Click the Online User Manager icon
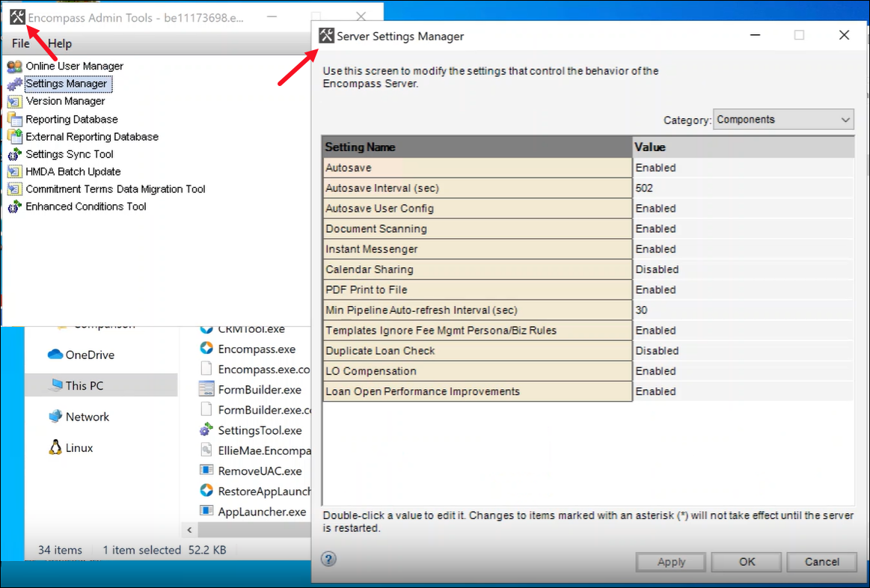870x588 pixels. point(14,66)
